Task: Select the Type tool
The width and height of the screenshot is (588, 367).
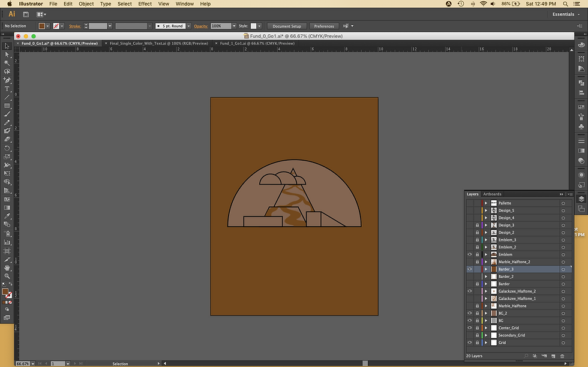Action: coord(7,89)
